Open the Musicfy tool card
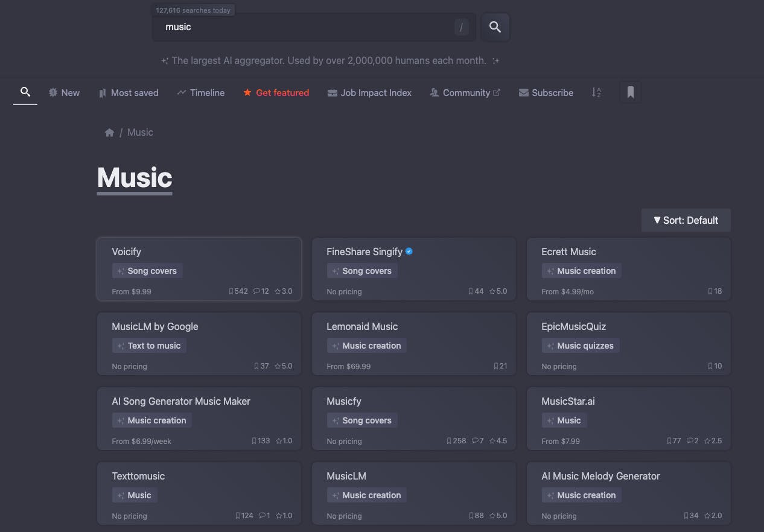 click(x=414, y=419)
